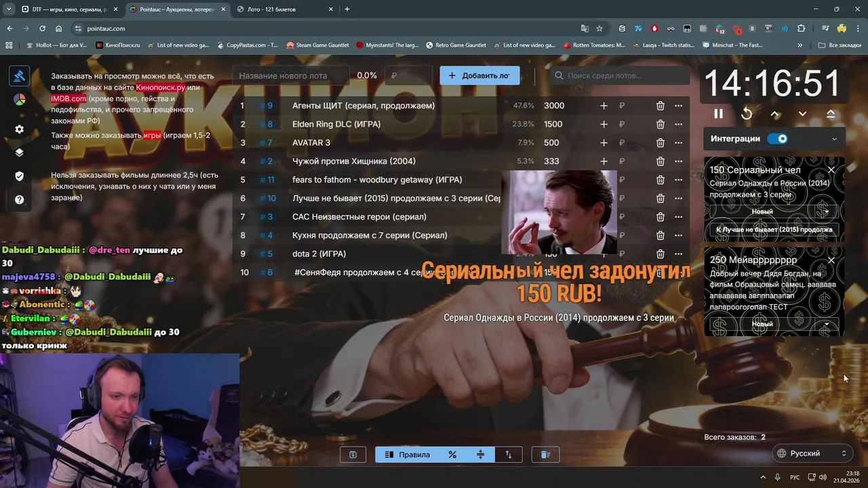The width and height of the screenshot is (868, 488).
Task: Toggle the sort arrows button
Action: (509, 455)
